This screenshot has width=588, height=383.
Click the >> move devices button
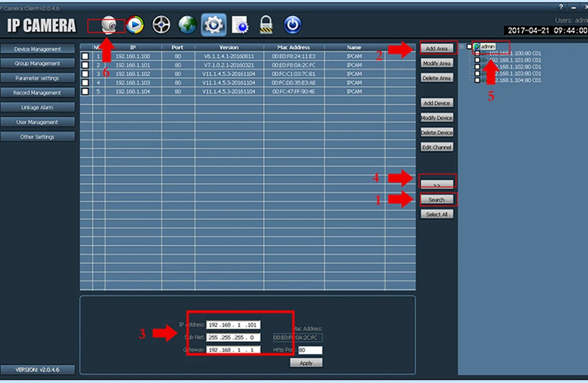tap(437, 184)
